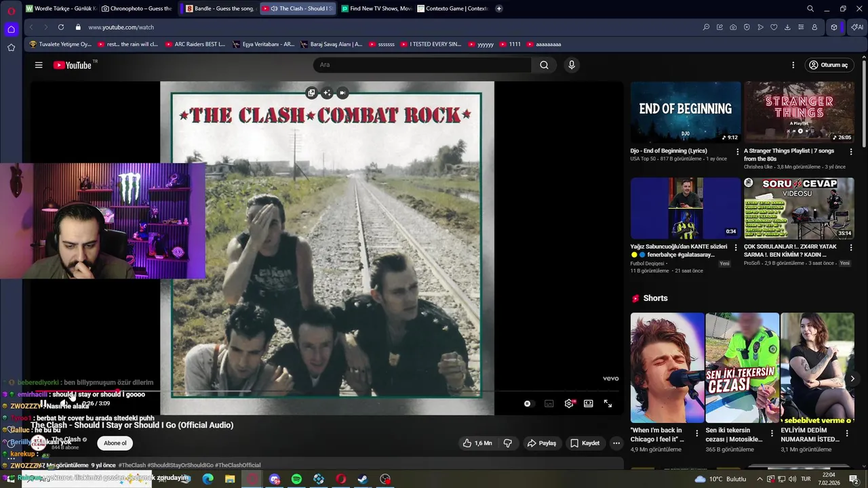Screen dimensions: 868x488
Task: Open options menu for Yağız Sabuncuoğlu video
Action: click(736, 247)
